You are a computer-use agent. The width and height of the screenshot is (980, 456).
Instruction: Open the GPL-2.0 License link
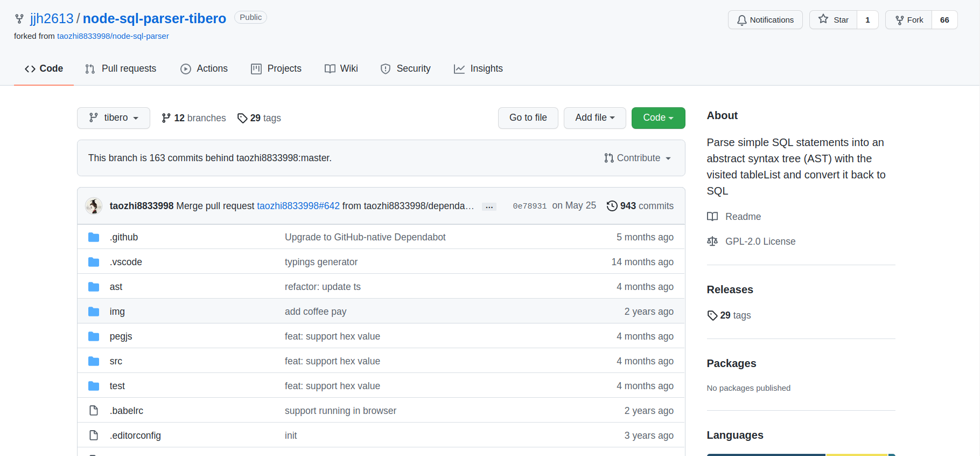coord(751,241)
